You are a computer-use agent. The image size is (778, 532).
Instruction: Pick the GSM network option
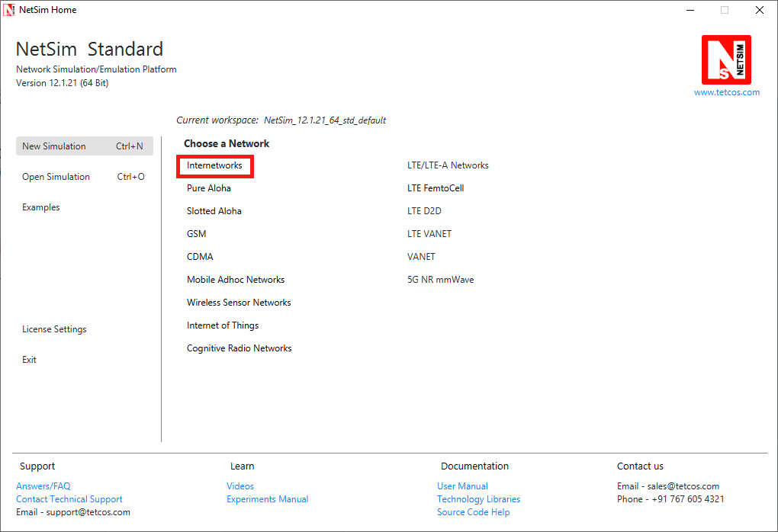[197, 234]
